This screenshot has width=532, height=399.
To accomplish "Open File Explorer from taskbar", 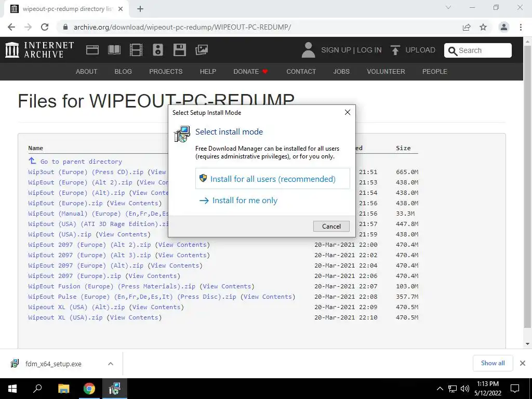I will pos(63,389).
